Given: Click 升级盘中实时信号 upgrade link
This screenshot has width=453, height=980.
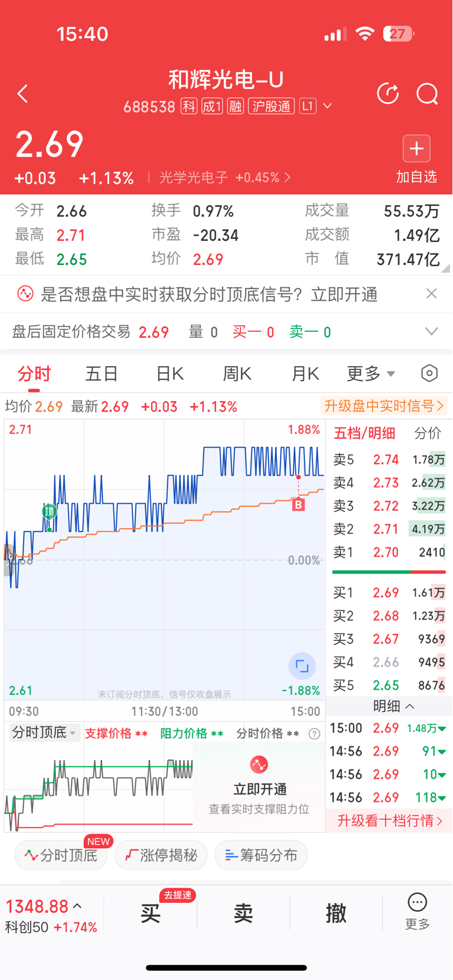Looking at the screenshot, I should click(x=383, y=406).
